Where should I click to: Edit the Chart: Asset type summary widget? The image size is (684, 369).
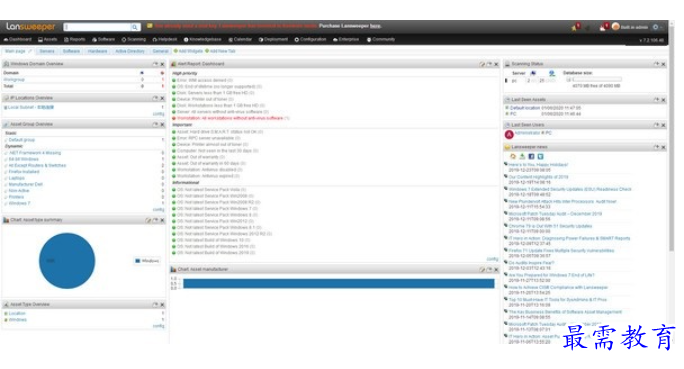pos(148,220)
